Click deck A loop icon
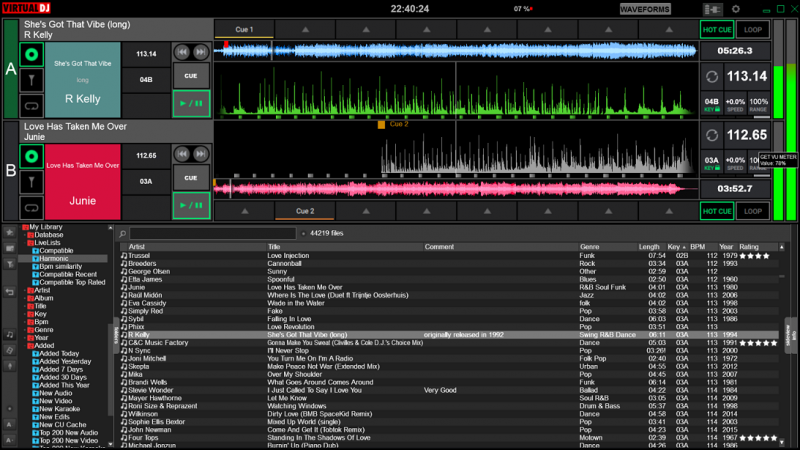This screenshot has width=800, height=450. (31, 106)
